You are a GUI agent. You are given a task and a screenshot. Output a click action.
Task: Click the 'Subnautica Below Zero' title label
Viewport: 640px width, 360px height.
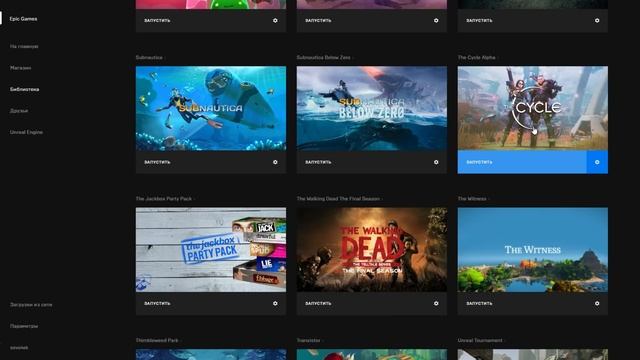(x=323, y=58)
